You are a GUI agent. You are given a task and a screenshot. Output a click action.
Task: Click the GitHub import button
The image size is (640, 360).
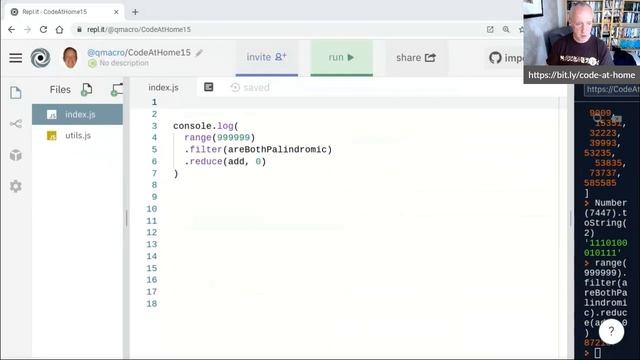505,58
